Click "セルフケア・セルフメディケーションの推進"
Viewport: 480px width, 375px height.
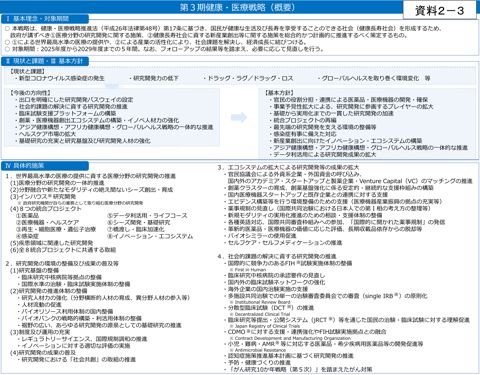(283, 242)
